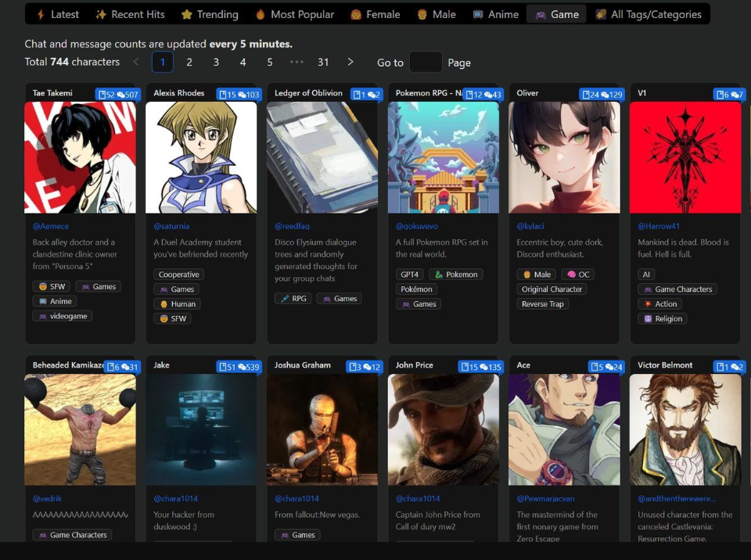Viewport: 751px width, 560px height.
Task: Open Alexis Rhodes character image
Action: (201, 157)
